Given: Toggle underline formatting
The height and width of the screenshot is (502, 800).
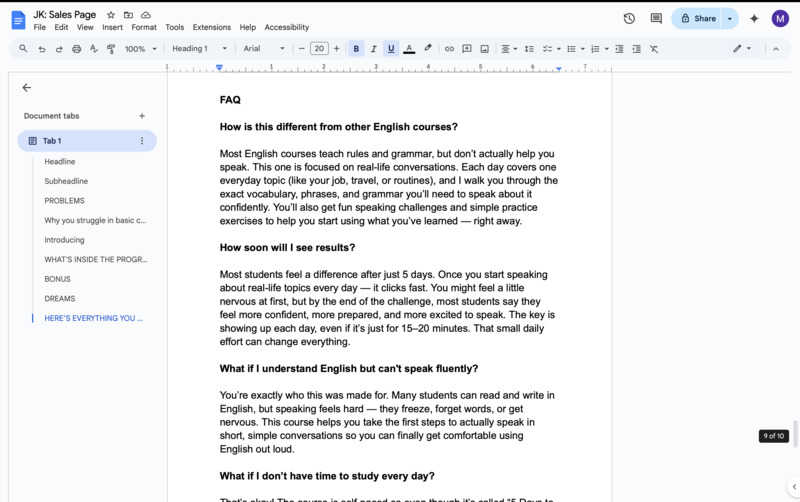Looking at the screenshot, I should click(391, 49).
